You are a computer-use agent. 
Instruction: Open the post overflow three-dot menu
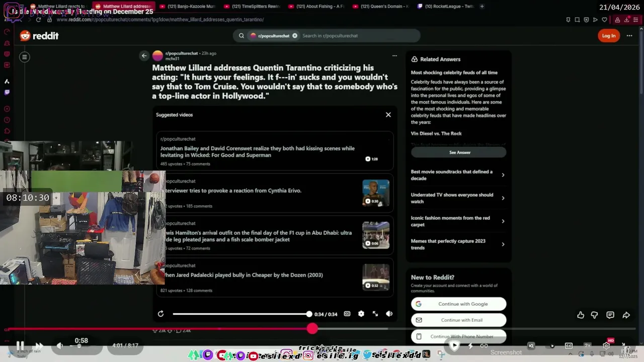point(394,56)
